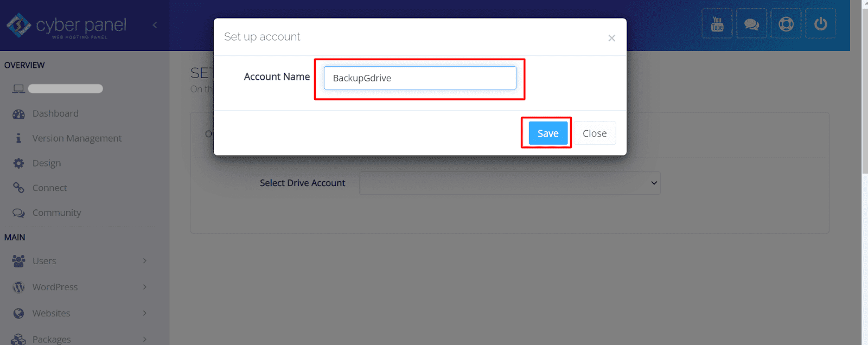Screen dimensions: 868x345
Task: Open the Select Drive Account dropdown
Action: pos(510,183)
